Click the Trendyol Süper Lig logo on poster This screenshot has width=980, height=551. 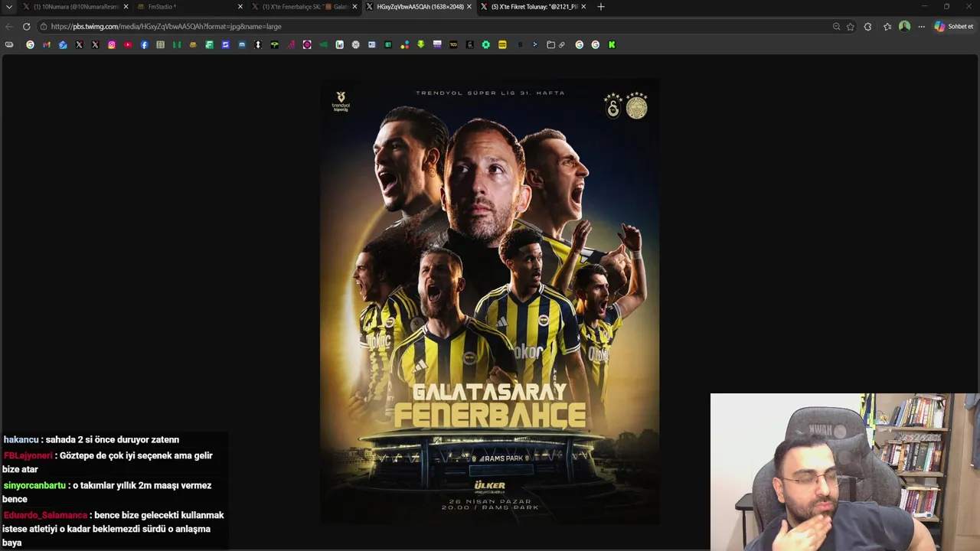[341, 102]
